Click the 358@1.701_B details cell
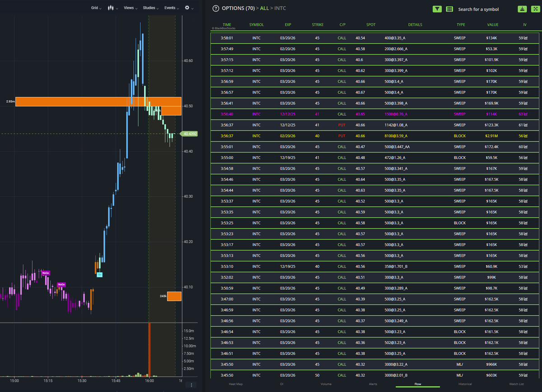Viewport: 542px width, 392px height. [x=396, y=267]
